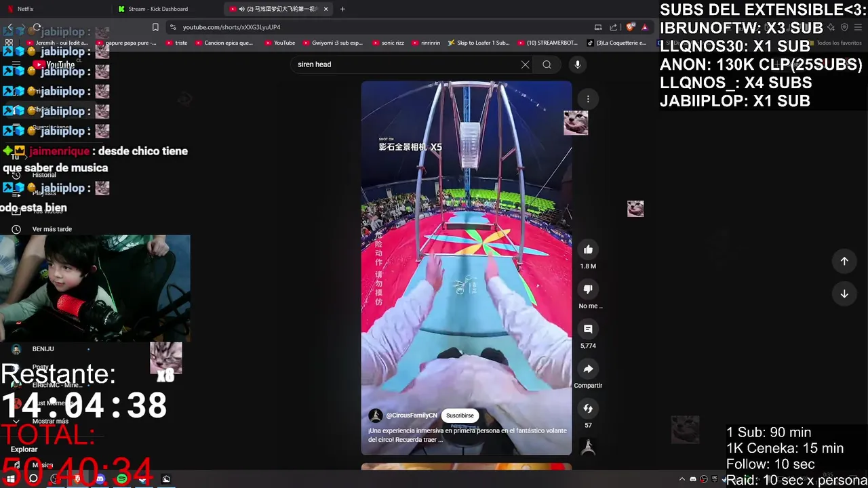Open the 'Música' explore entry

42,465
